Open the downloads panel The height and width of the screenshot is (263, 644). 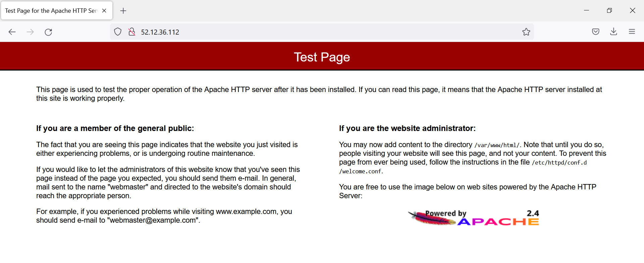coord(614,32)
